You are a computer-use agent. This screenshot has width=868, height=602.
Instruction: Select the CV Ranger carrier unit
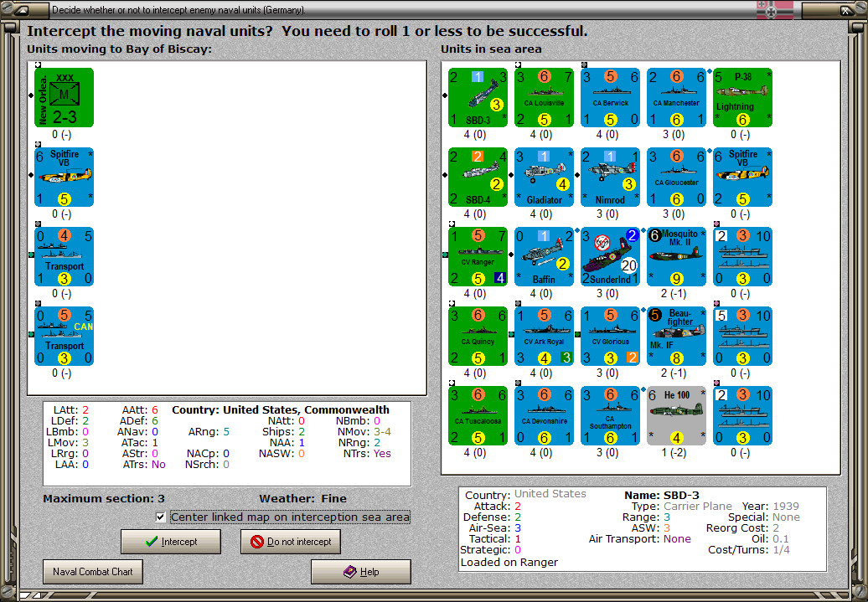(478, 257)
